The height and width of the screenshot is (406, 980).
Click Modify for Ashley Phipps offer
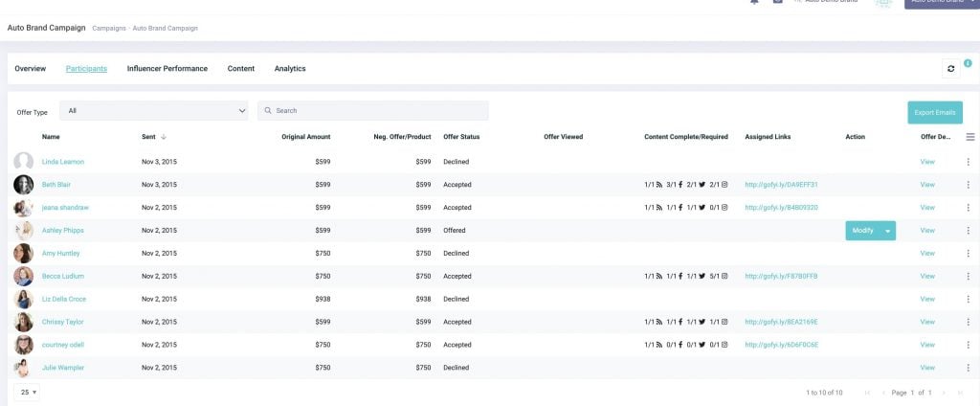pyautogui.click(x=862, y=231)
